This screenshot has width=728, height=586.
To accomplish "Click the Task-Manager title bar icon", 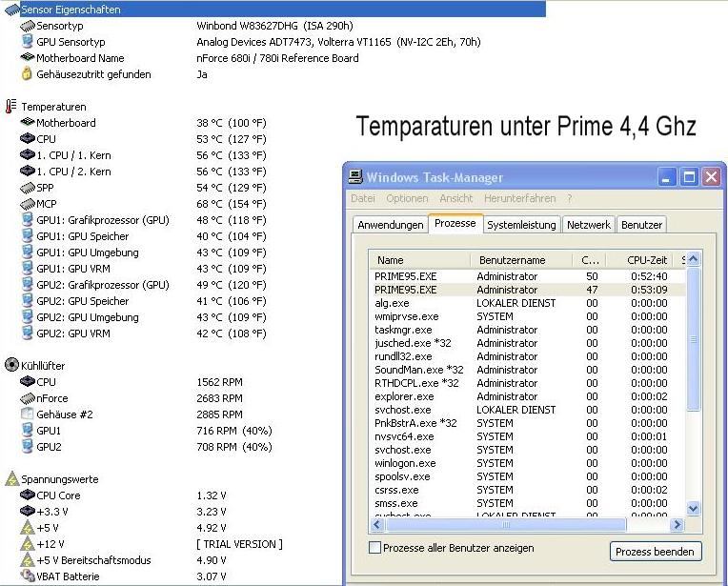I will click(355, 177).
